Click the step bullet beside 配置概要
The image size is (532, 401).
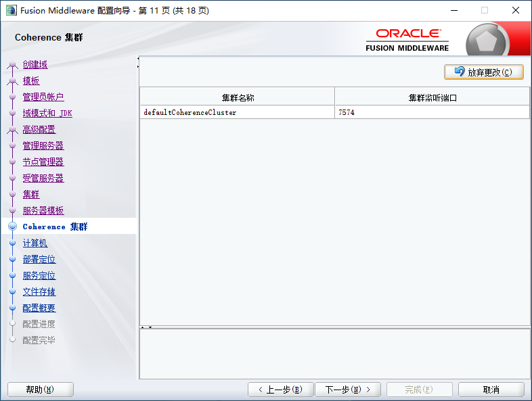coord(13,308)
